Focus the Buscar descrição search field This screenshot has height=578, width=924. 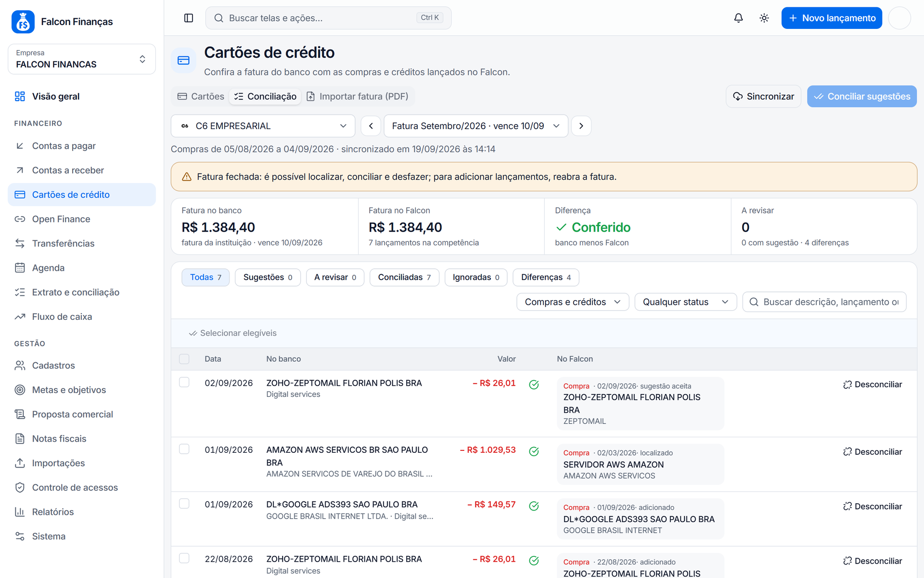(x=824, y=302)
